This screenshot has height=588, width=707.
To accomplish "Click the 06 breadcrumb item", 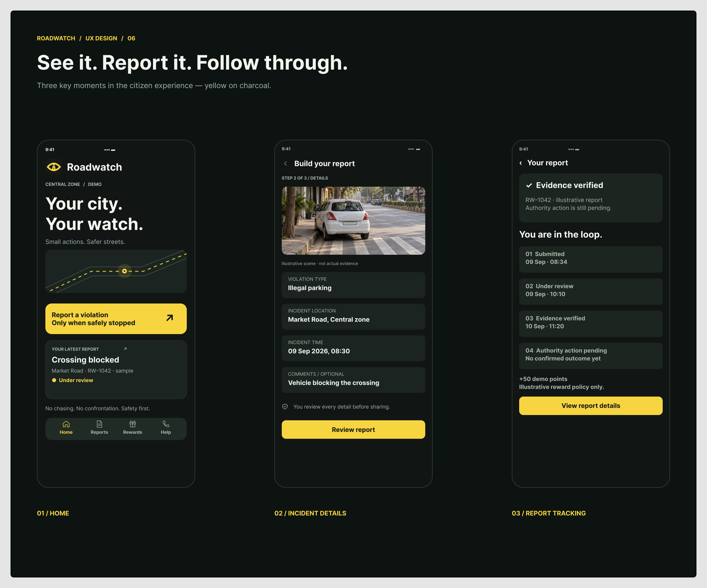I will 131,38.
